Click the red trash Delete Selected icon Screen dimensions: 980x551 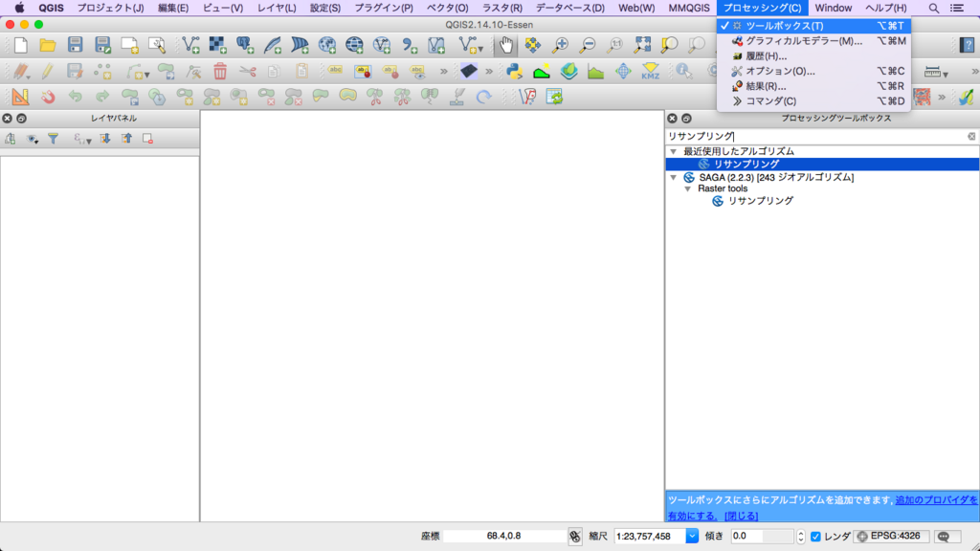click(220, 71)
